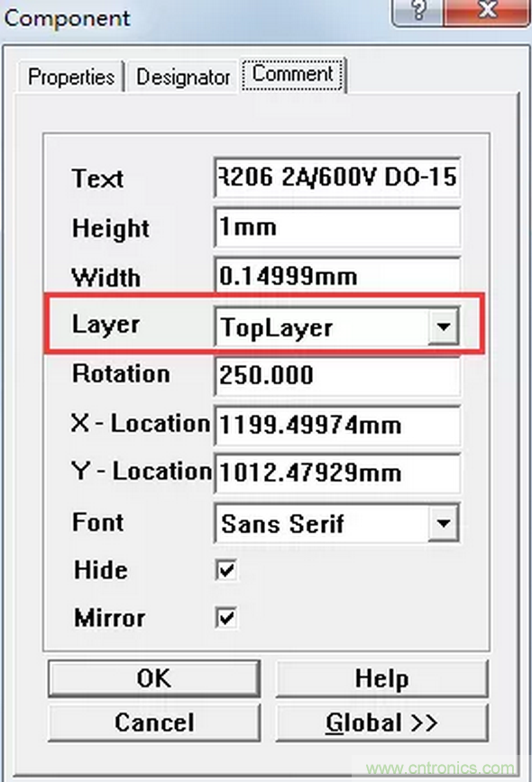Confirm changes with the OK button
The width and height of the screenshot is (532, 782).
click(154, 678)
